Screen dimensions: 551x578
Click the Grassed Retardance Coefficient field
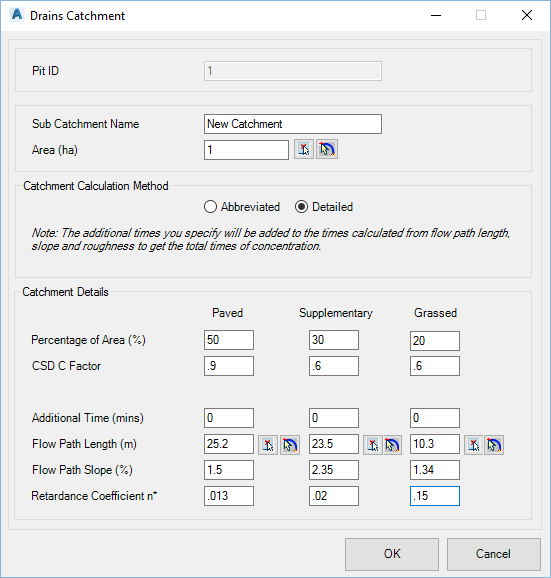435,496
